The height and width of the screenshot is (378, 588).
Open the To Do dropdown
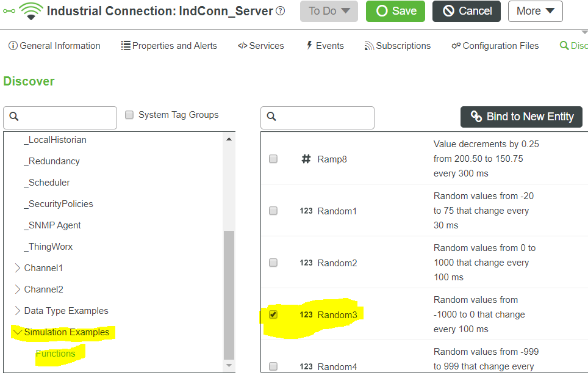click(328, 10)
